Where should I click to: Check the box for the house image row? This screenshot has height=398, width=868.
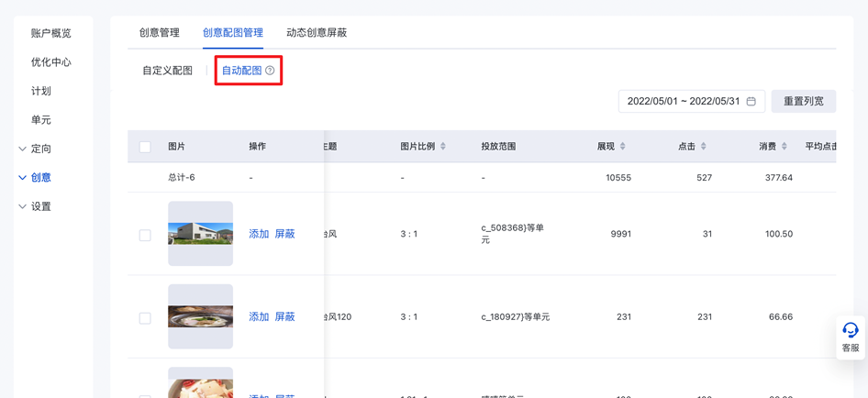(x=145, y=235)
